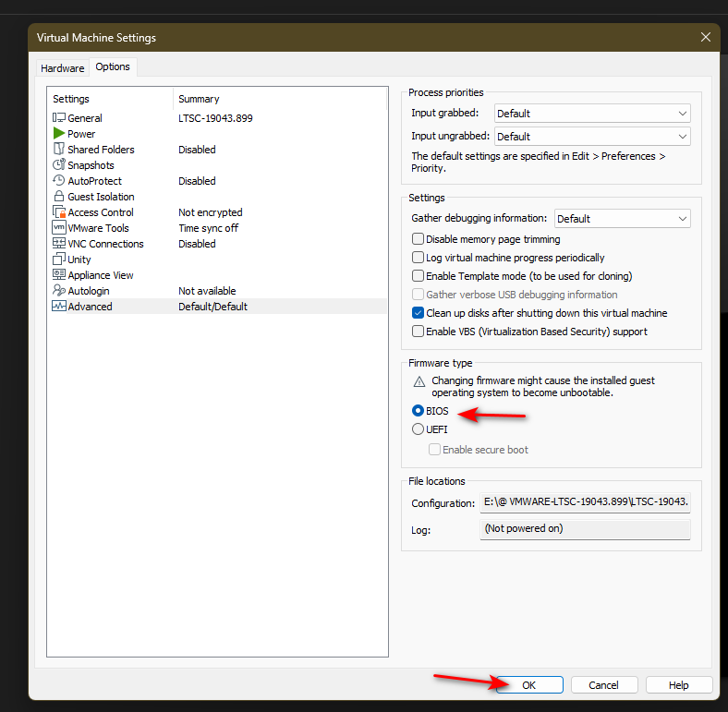
Task: Select the Access Control row label
Action: pyautogui.click(x=101, y=212)
